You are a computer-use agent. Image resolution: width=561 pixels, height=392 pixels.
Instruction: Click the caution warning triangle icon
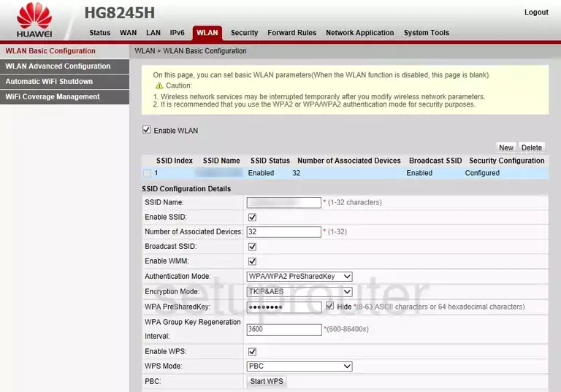tap(159, 86)
